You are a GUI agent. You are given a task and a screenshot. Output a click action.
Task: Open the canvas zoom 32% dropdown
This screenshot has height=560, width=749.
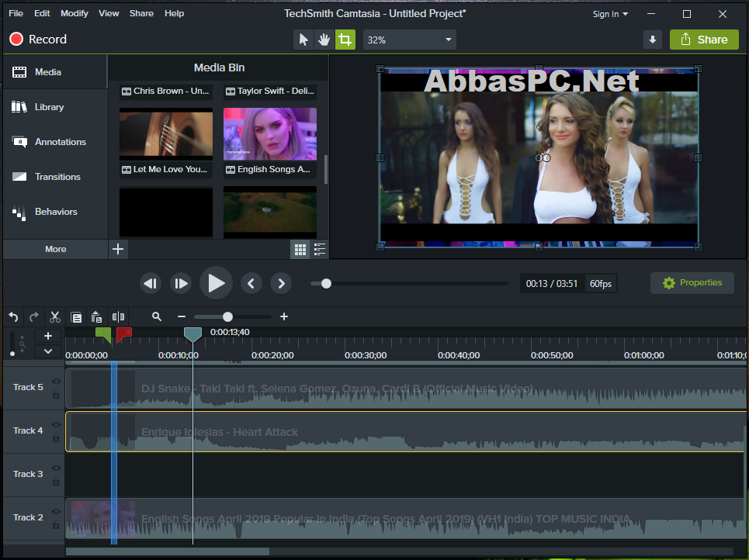click(409, 40)
